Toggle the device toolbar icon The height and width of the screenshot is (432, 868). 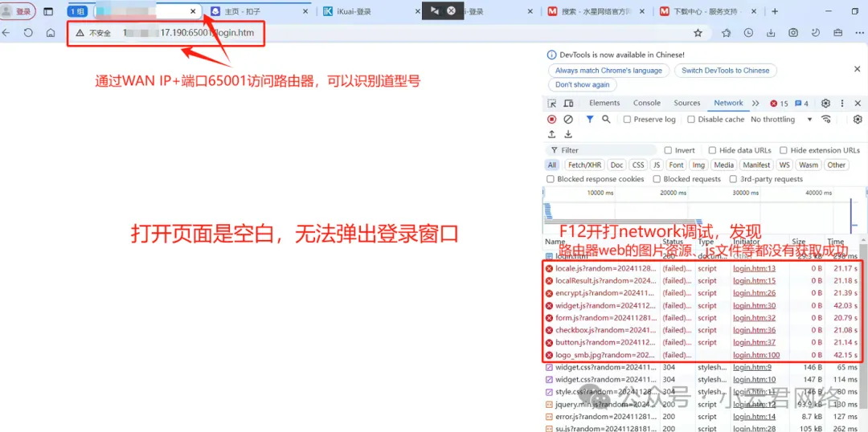point(569,104)
